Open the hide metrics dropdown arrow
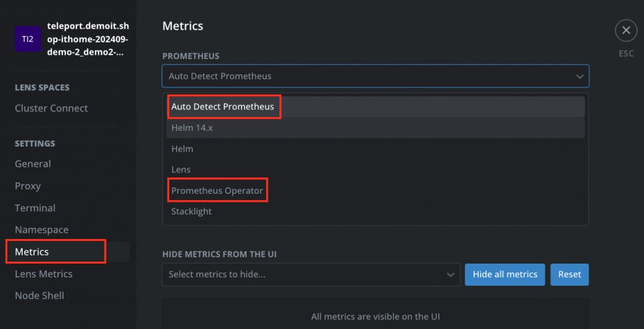The width and height of the screenshot is (644, 329). point(450,275)
